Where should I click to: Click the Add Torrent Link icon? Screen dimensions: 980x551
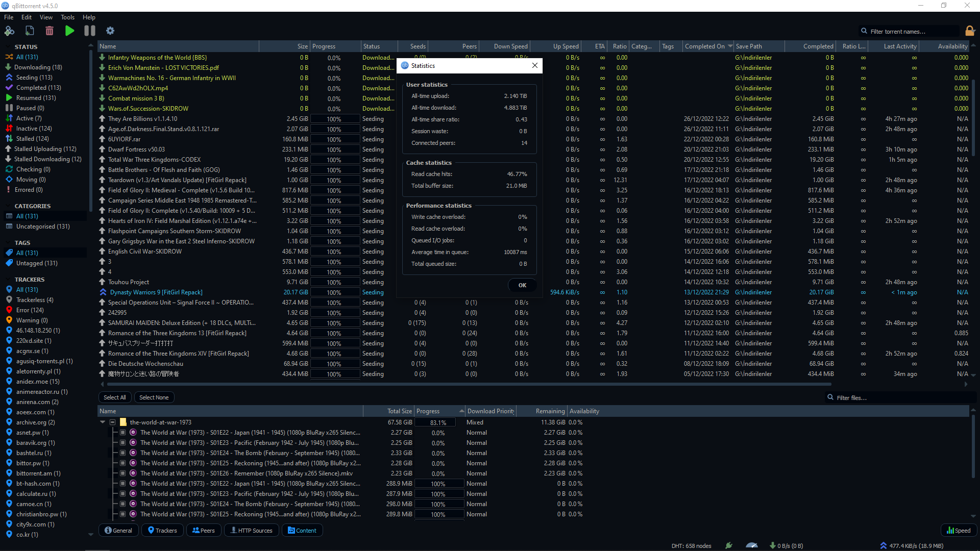pyautogui.click(x=9, y=31)
